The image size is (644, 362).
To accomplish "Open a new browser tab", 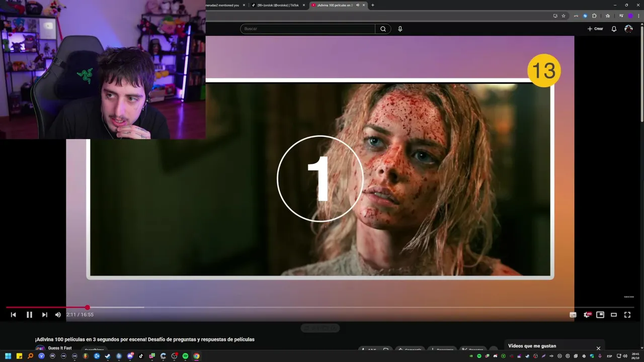I will [373, 5].
